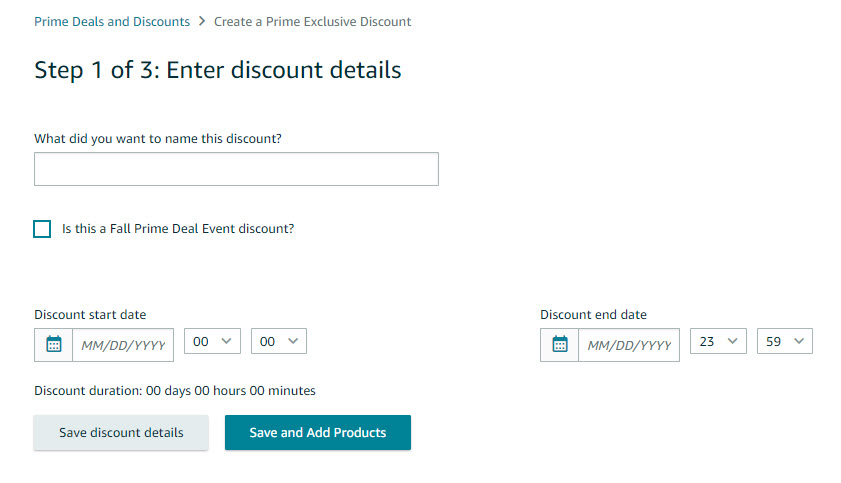
Task: Tick the Fall Prime Deal Event checkbox
Action: (x=42, y=229)
